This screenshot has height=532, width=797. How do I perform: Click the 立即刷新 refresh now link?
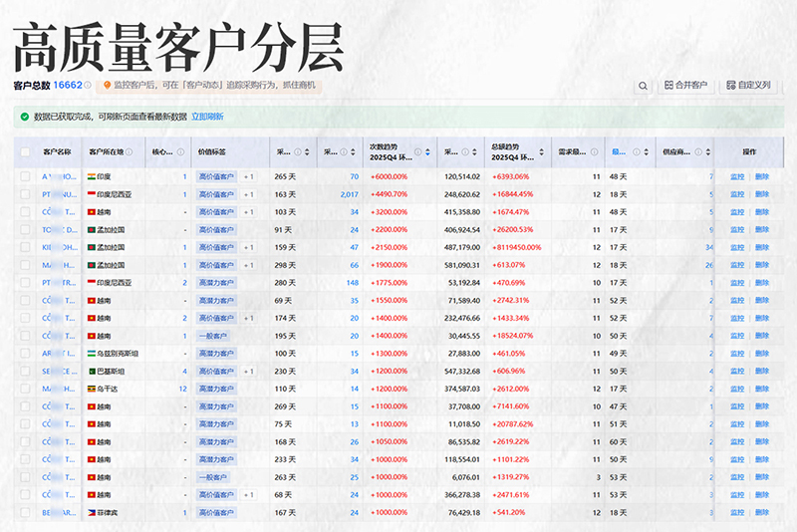pyautogui.click(x=207, y=117)
